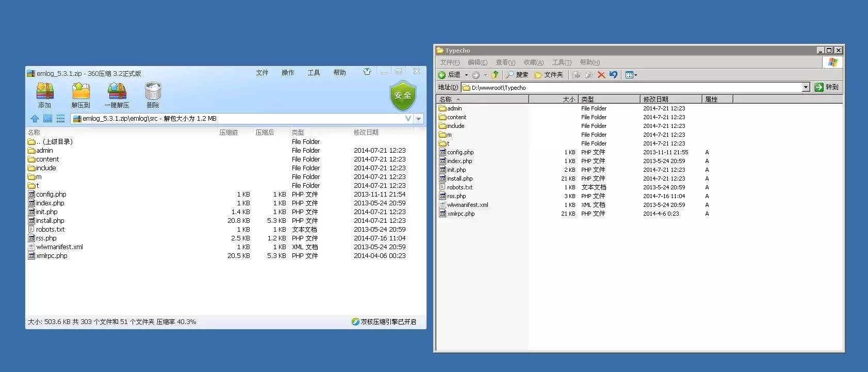Switch to large icon view in 360压缩
868x372 pixels.
47,118
